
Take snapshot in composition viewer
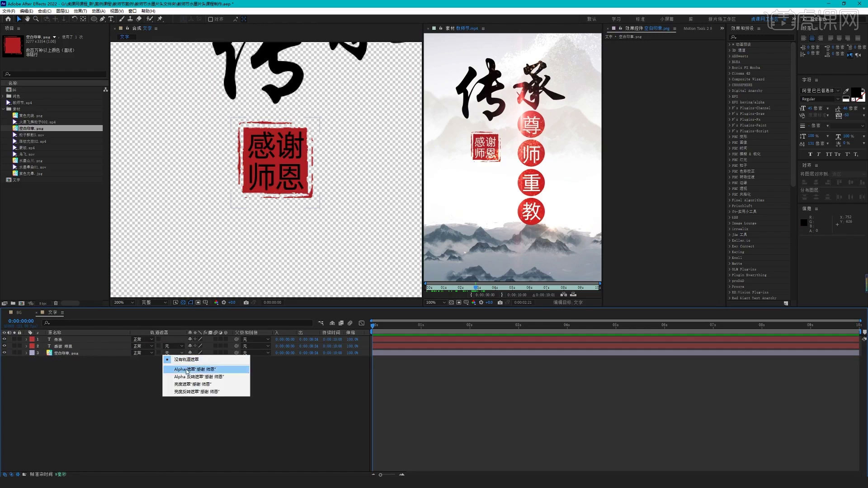click(x=246, y=303)
